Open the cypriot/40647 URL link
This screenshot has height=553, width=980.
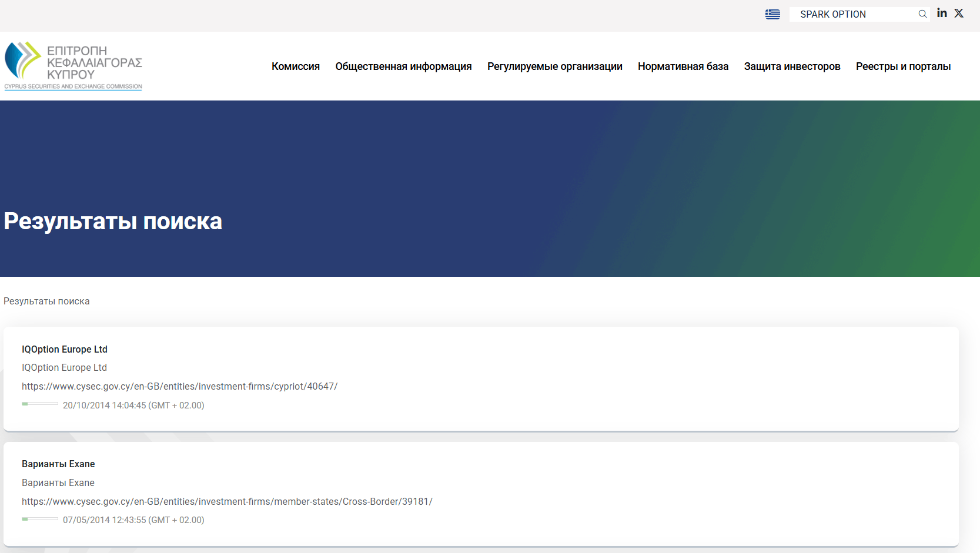(179, 387)
